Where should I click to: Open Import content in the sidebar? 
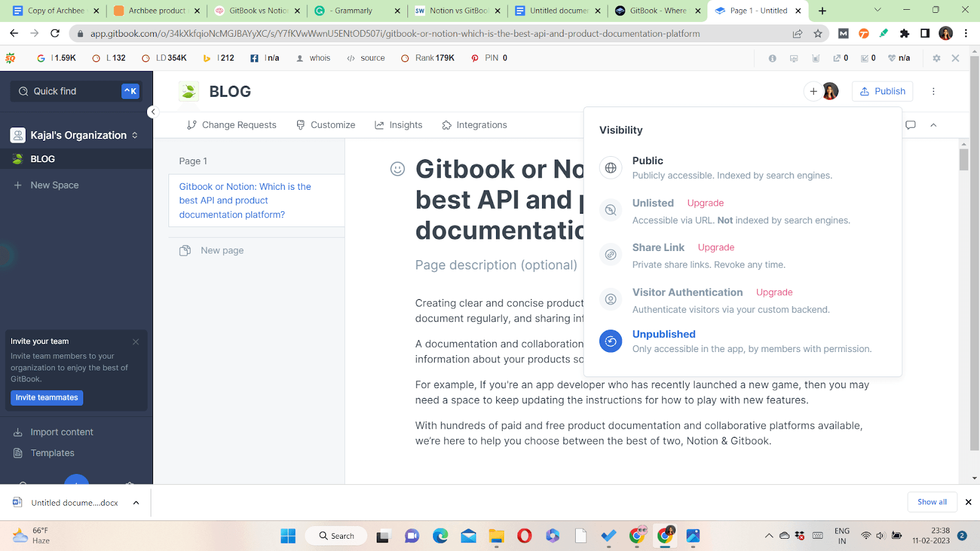click(x=61, y=432)
